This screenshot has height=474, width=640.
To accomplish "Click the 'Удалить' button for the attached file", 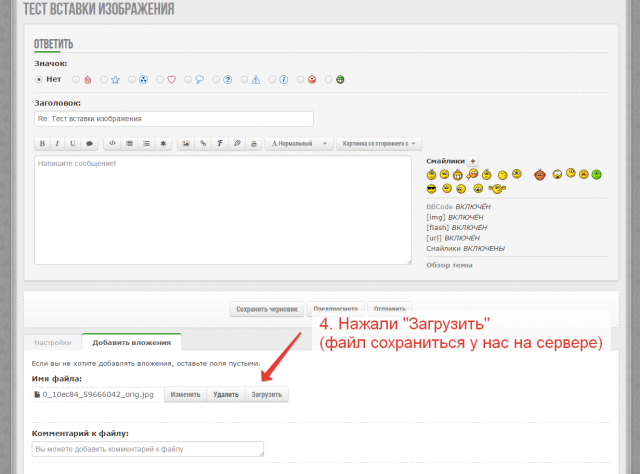I will 226,395.
